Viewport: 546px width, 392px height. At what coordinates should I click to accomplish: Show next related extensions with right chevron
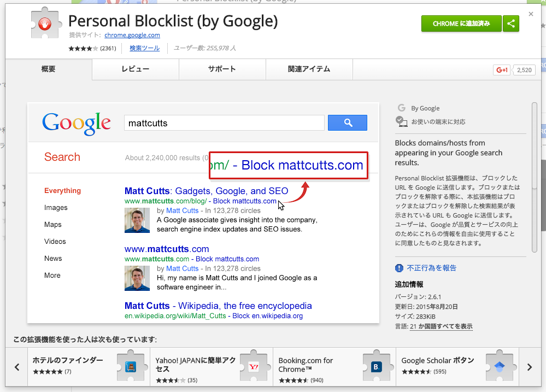pos(530,367)
